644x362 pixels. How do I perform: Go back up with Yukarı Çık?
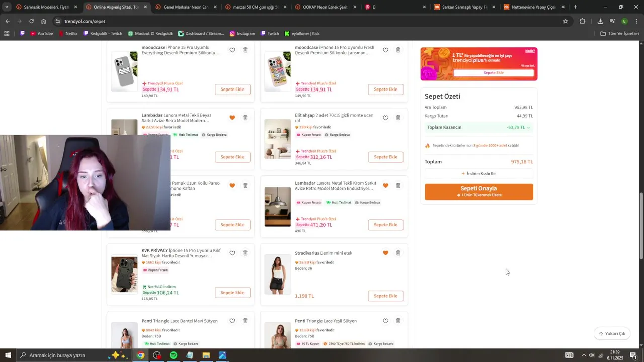612,333
